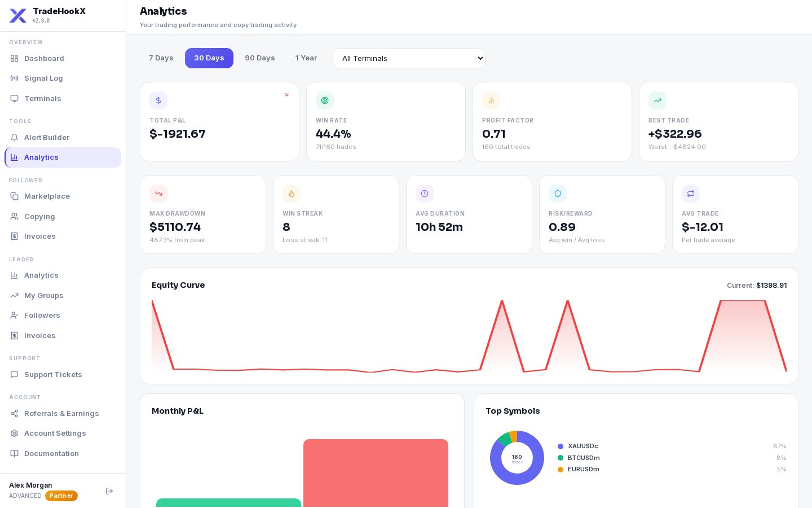Image resolution: width=812 pixels, height=508 pixels.
Task: Click the red Monthly P&L bar
Action: 376,474
